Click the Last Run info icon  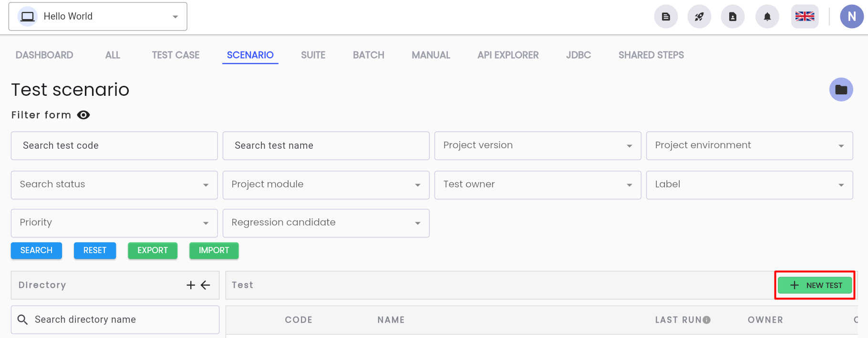[707, 320]
